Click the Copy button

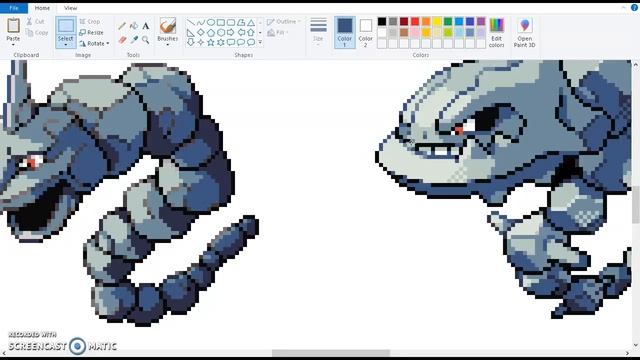click(37, 32)
